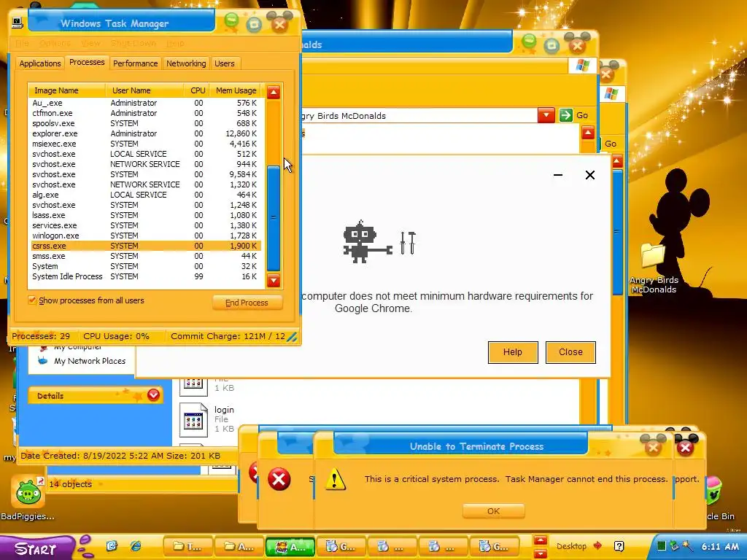
Task: Click the yellow warning icon in dialog
Action: pyautogui.click(x=335, y=478)
